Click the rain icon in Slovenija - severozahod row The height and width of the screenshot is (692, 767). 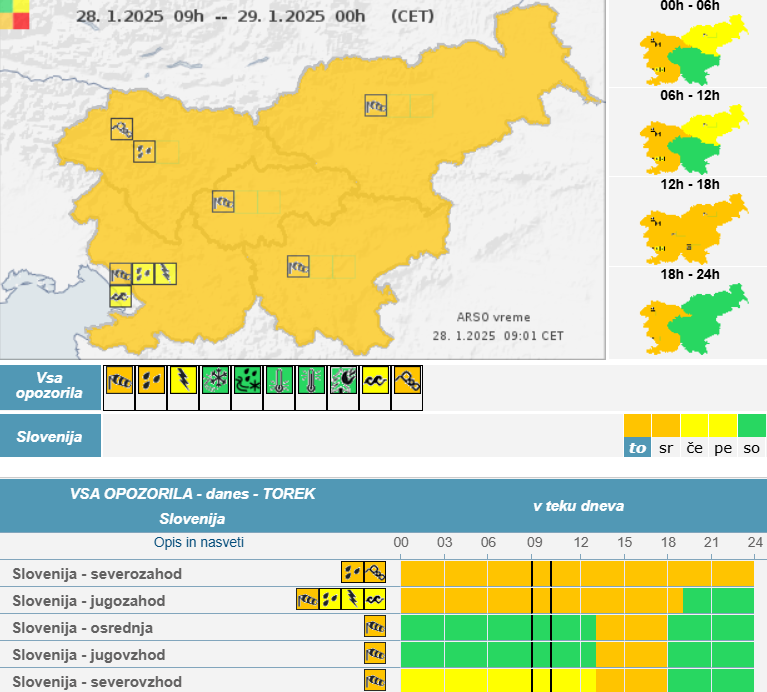pos(352,573)
